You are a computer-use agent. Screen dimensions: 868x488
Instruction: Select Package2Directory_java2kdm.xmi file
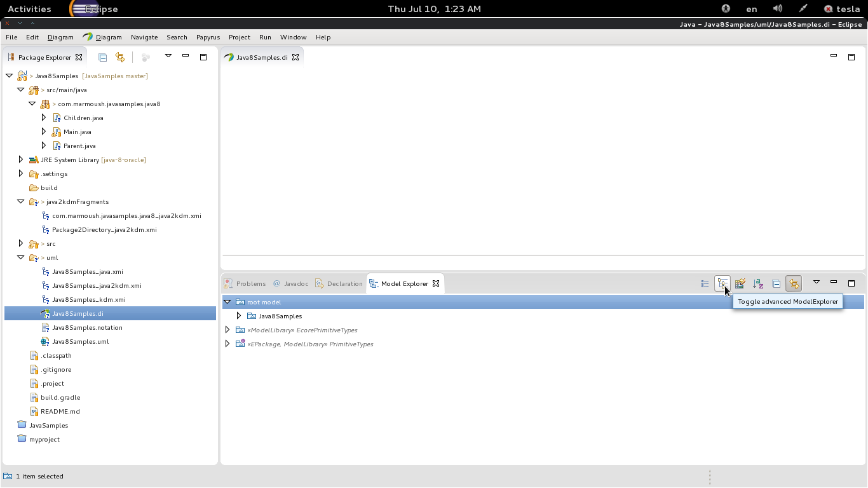click(104, 229)
